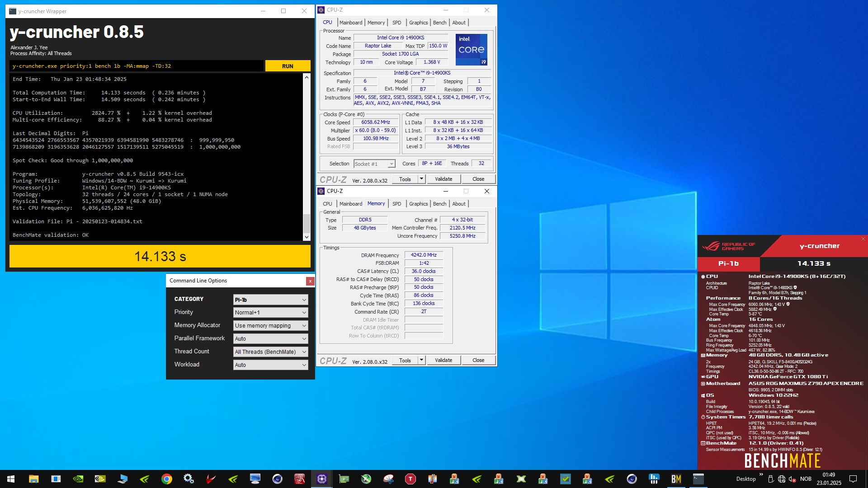868x488 pixels.
Task: Open the green checkmark taskbar icon
Action: click(566, 479)
